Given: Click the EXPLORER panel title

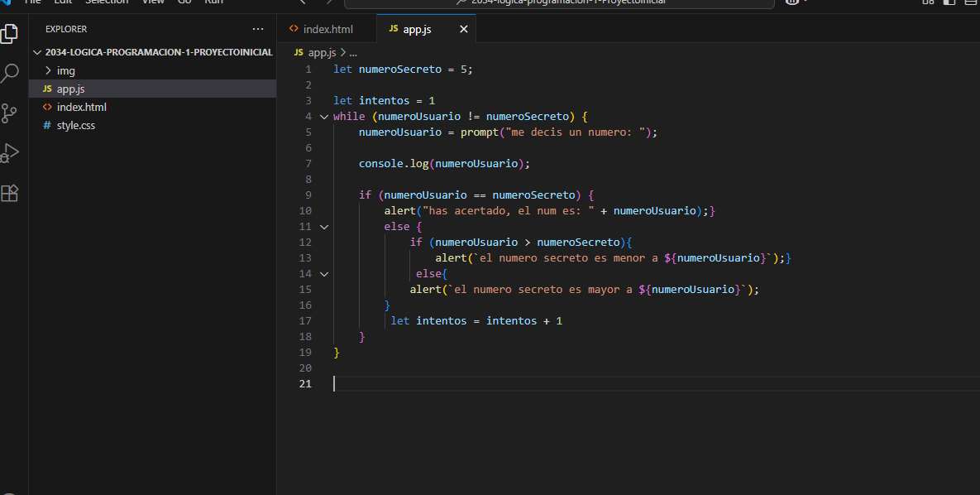Looking at the screenshot, I should coord(66,29).
